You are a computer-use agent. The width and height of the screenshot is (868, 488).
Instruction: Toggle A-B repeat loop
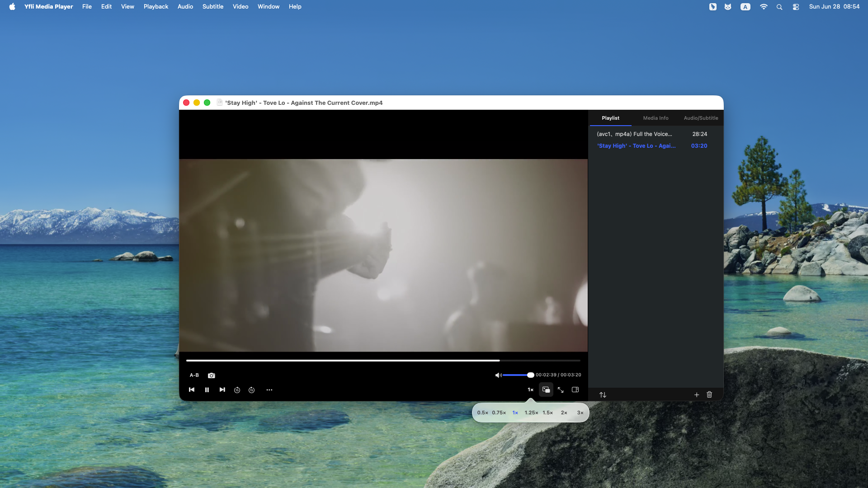pos(194,375)
